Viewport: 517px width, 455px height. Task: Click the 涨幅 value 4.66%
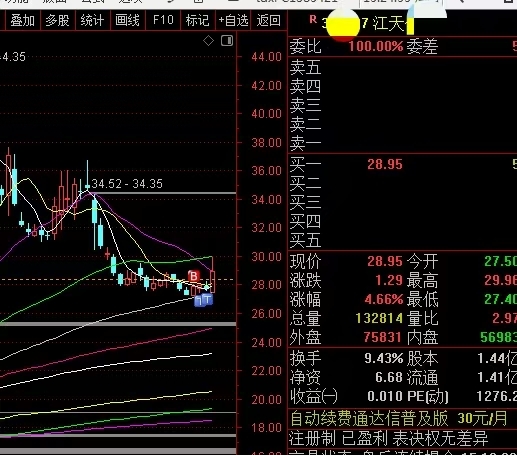(x=384, y=299)
